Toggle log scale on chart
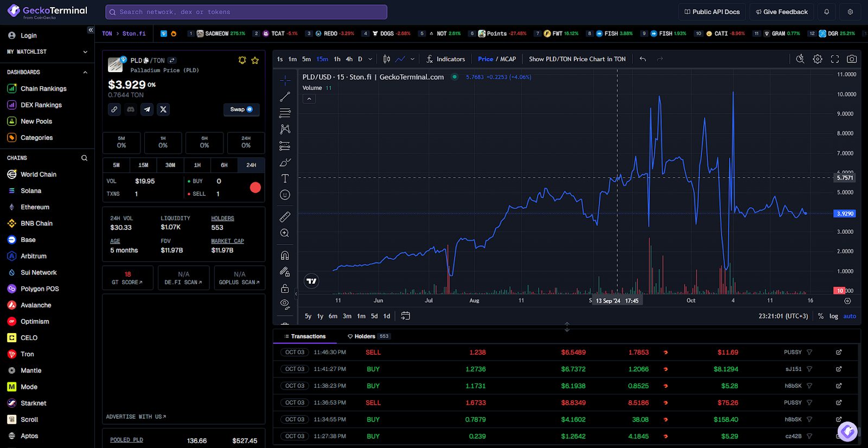 point(834,316)
